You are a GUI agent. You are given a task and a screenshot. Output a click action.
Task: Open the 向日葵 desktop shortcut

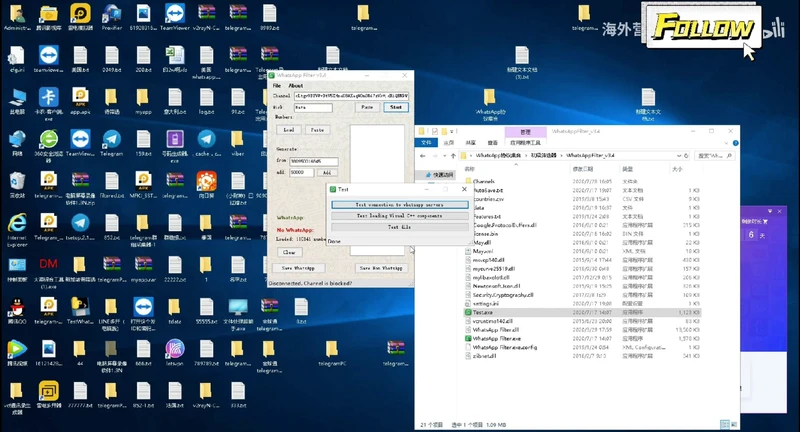tap(206, 185)
